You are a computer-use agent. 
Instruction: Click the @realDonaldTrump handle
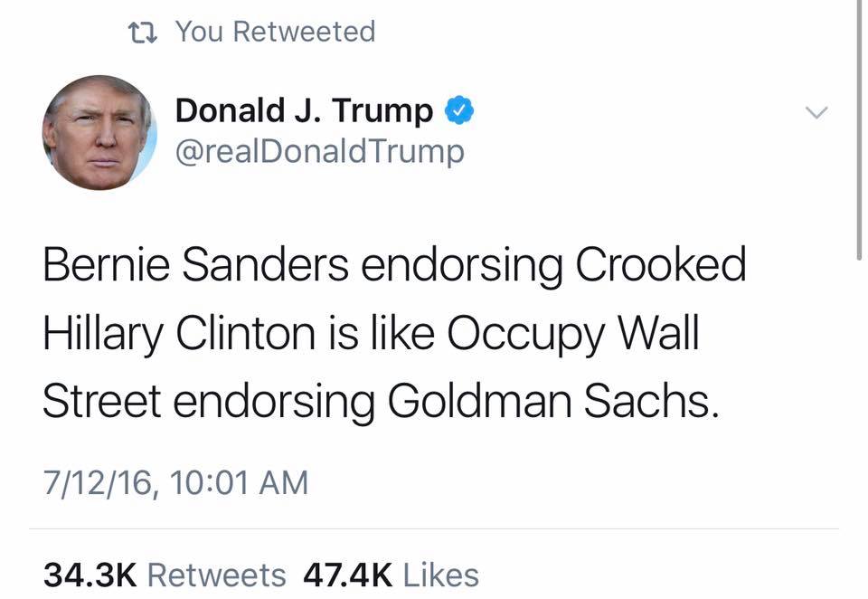pyautogui.click(x=319, y=150)
